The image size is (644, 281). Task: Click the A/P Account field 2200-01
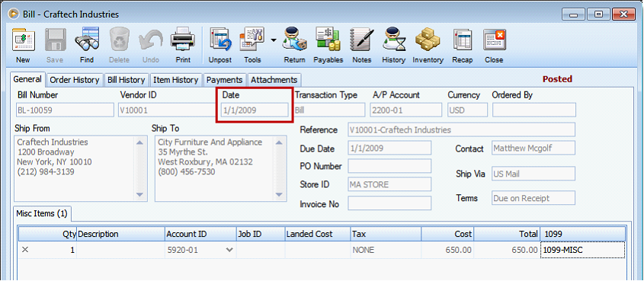[405, 110]
